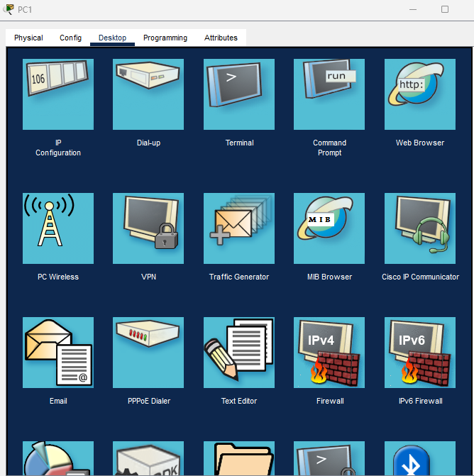Screen dimensions: 474x476
Task: Click the 'Terminal' label text
Action: click(239, 143)
